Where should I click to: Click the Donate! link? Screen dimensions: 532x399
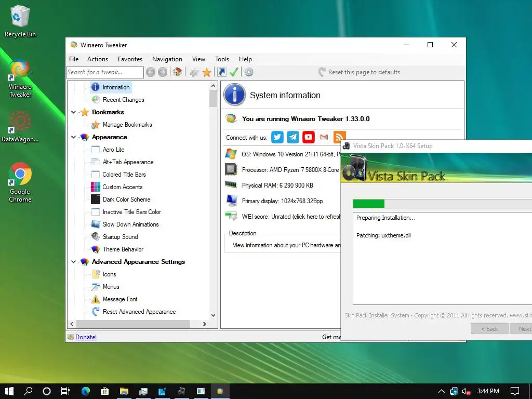coord(86,337)
